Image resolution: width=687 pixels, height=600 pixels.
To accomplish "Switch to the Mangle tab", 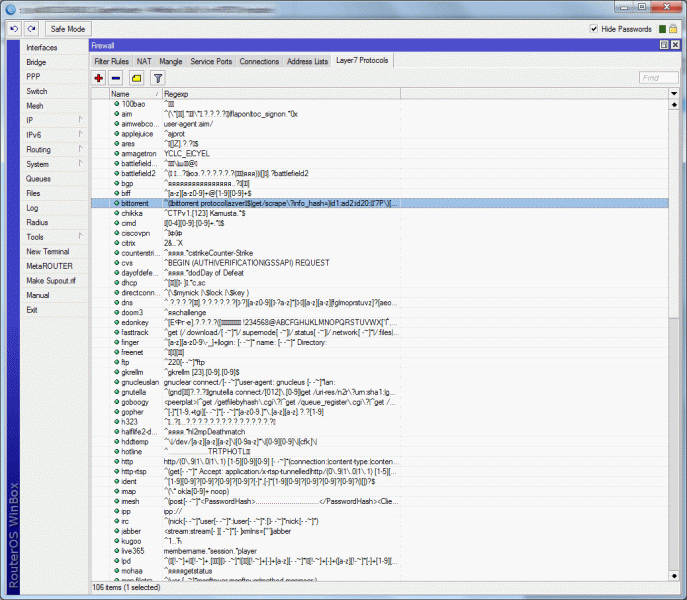I will [x=171, y=61].
